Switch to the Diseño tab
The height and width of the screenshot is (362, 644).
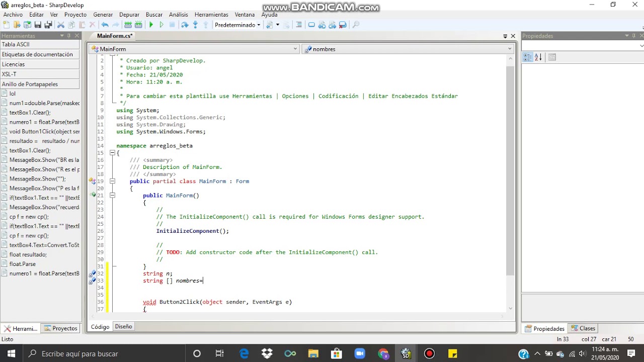coord(123,326)
